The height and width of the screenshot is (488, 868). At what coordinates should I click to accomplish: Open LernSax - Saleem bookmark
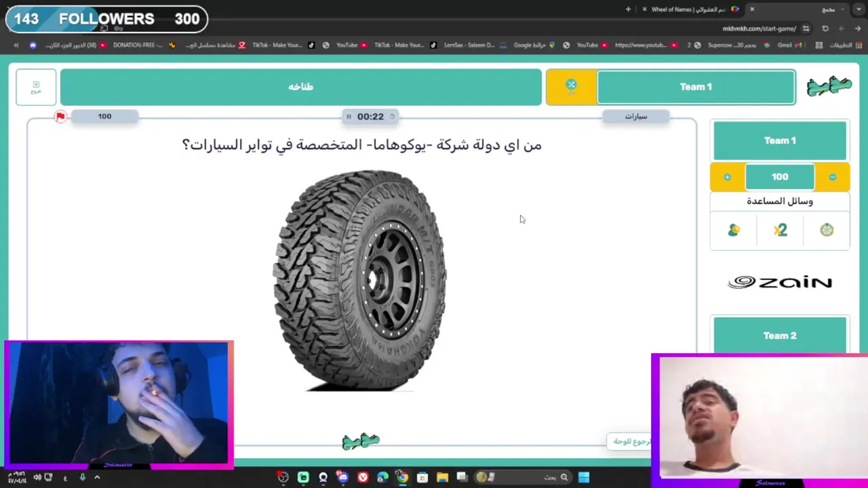point(475,45)
